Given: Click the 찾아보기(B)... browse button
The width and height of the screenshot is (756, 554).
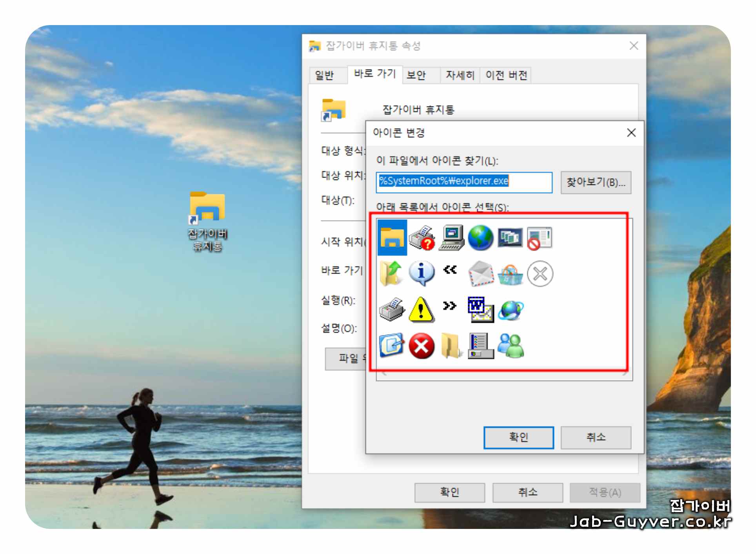Looking at the screenshot, I should click(595, 182).
